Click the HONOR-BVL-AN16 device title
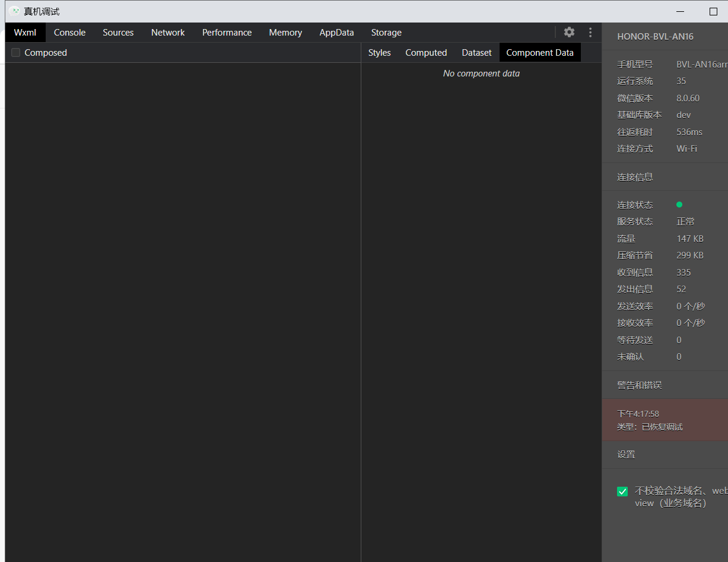728x562 pixels. [x=655, y=37]
